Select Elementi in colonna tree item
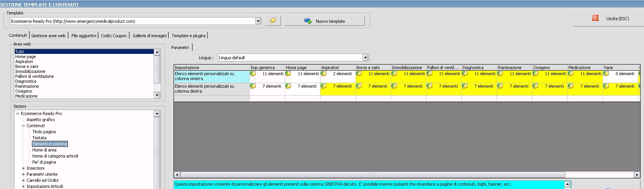Viewport: 644px width, 189px height. [x=50, y=144]
